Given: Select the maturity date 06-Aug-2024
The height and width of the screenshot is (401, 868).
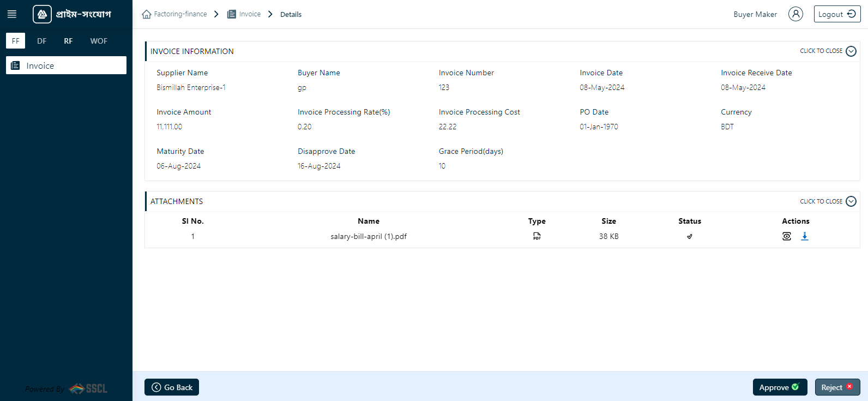Looking at the screenshot, I should pyautogui.click(x=179, y=166).
